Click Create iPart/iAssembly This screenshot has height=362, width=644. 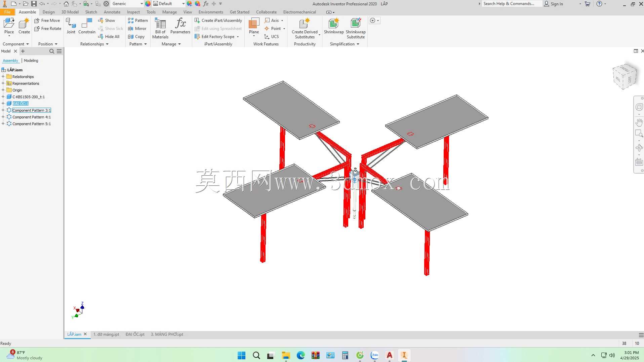coord(218,21)
